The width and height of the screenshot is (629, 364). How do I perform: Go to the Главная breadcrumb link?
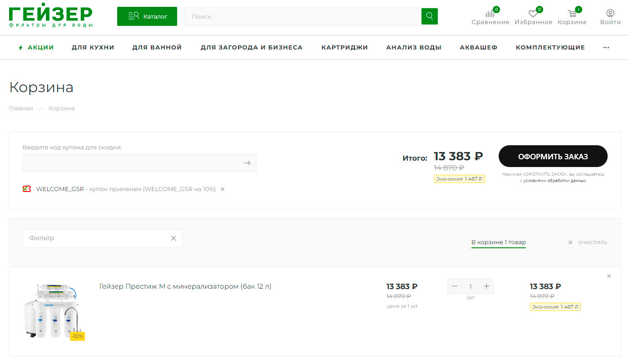(21, 108)
